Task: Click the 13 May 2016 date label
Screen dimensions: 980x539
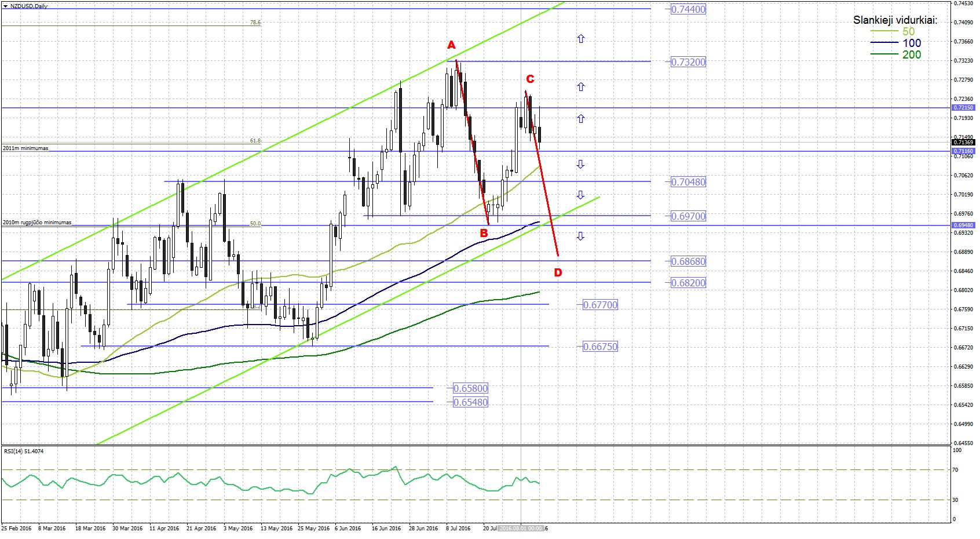Action: tap(276, 529)
